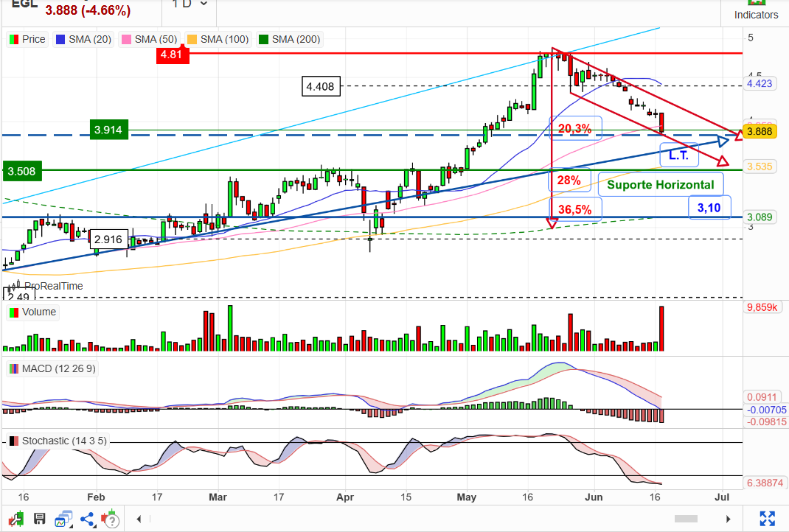Open the Indicators panel

[x=756, y=10]
